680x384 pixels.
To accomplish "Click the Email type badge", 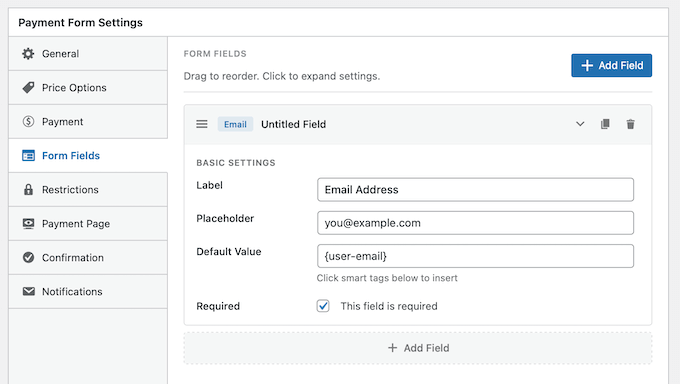I will tap(235, 124).
